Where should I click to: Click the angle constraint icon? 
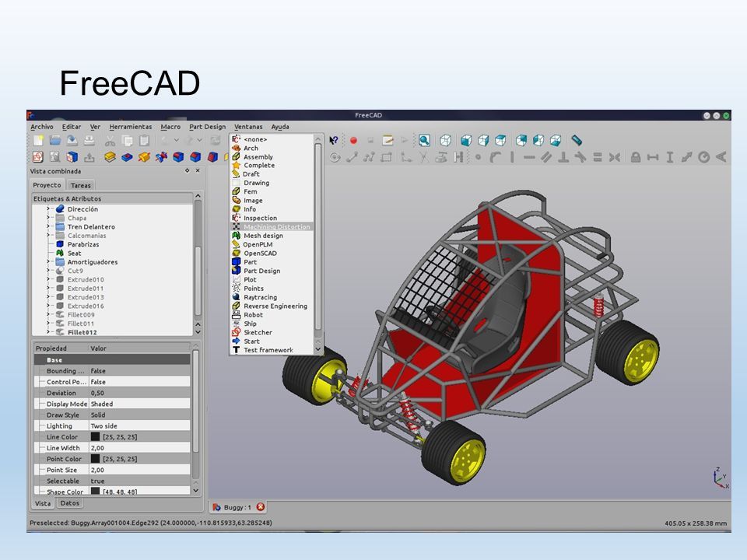[x=721, y=157]
